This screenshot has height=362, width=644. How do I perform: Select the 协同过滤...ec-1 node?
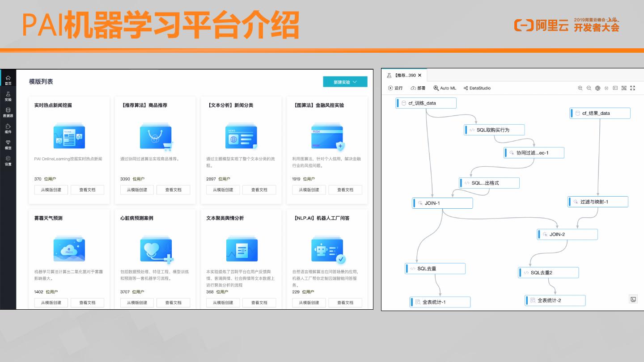point(534,153)
